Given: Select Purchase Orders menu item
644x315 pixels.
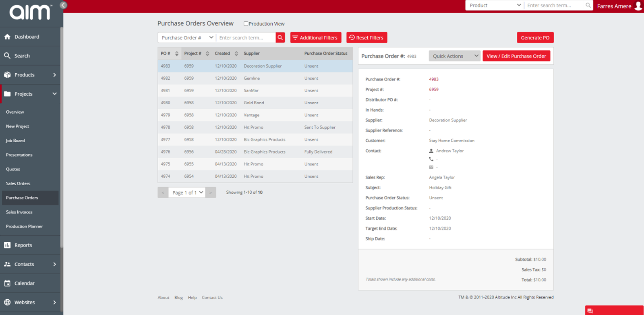Looking at the screenshot, I should click(29, 198).
